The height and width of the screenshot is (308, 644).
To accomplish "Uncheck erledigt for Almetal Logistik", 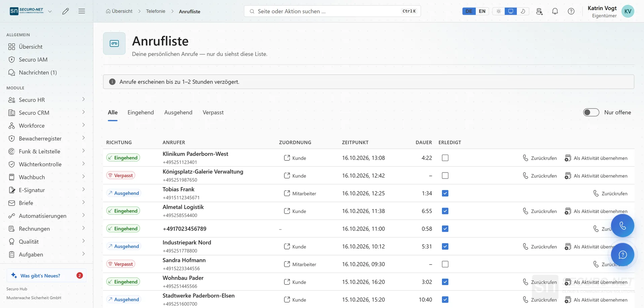I will point(445,211).
